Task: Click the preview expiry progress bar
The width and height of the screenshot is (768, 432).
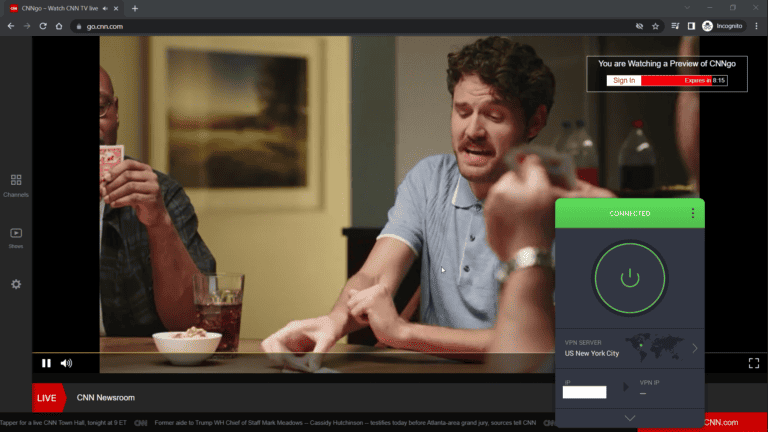Action: point(684,80)
